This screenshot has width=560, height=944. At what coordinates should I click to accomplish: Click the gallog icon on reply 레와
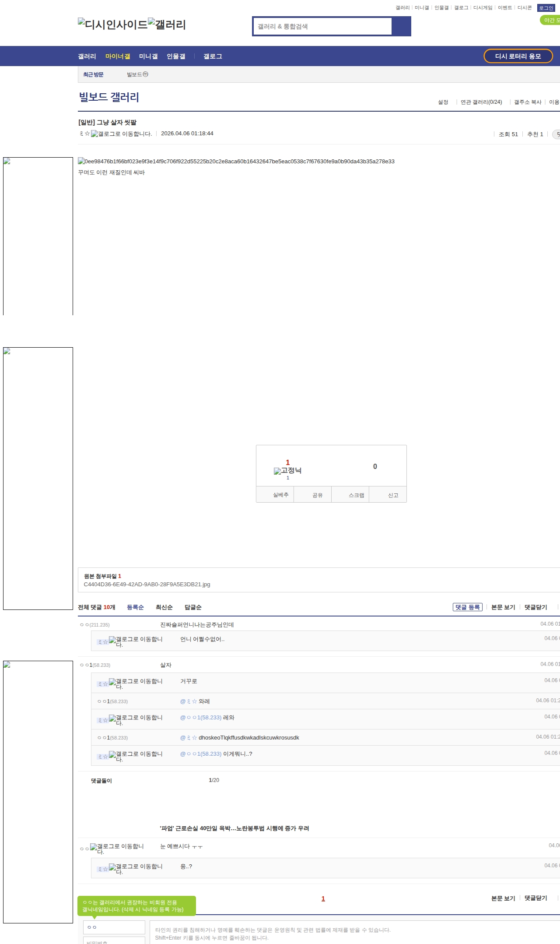coord(136,720)
